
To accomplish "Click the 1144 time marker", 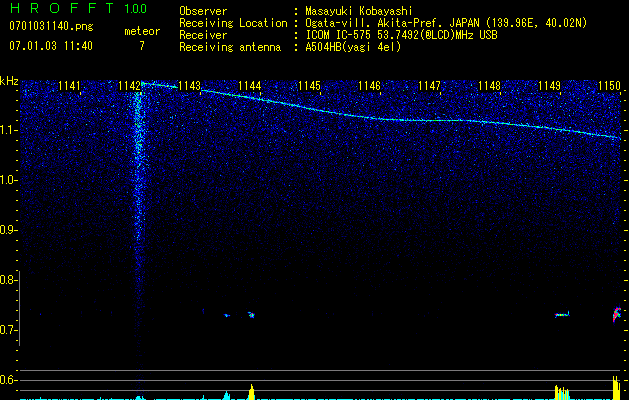I will click(x=250, y=85).
